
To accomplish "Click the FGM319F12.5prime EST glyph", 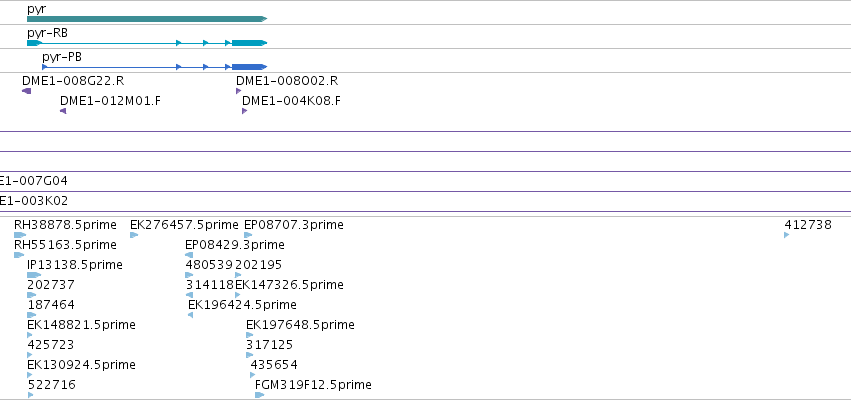I will point(259,395).
